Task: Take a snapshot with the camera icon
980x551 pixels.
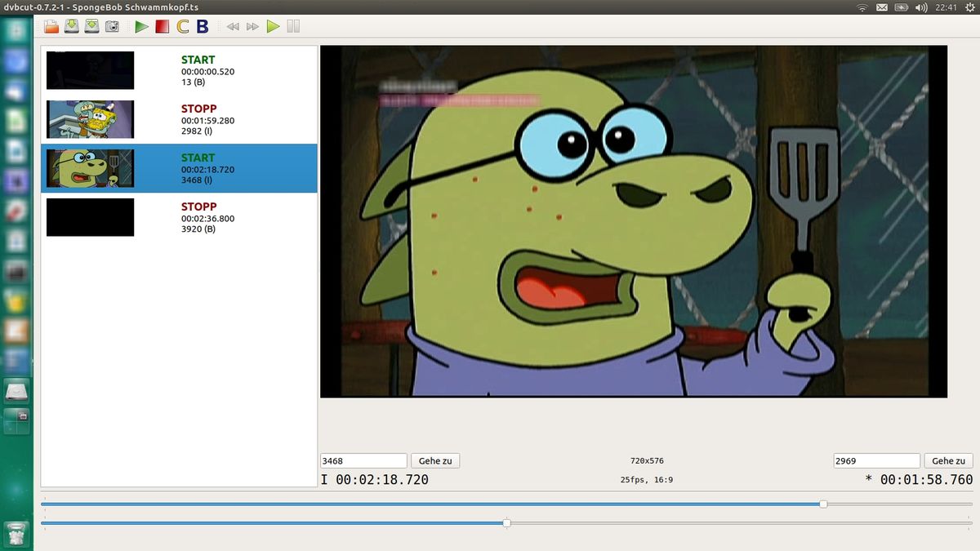Action: [112, 26]
